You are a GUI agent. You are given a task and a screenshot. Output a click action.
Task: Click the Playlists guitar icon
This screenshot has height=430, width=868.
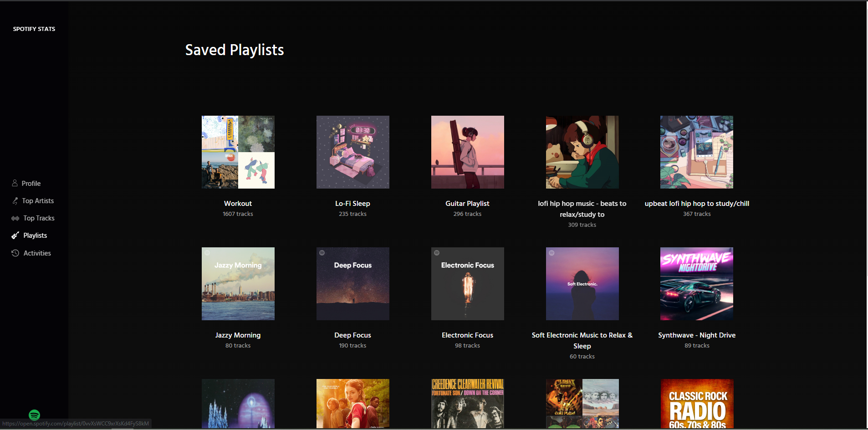pyautogui.click(x=15, y=235)
